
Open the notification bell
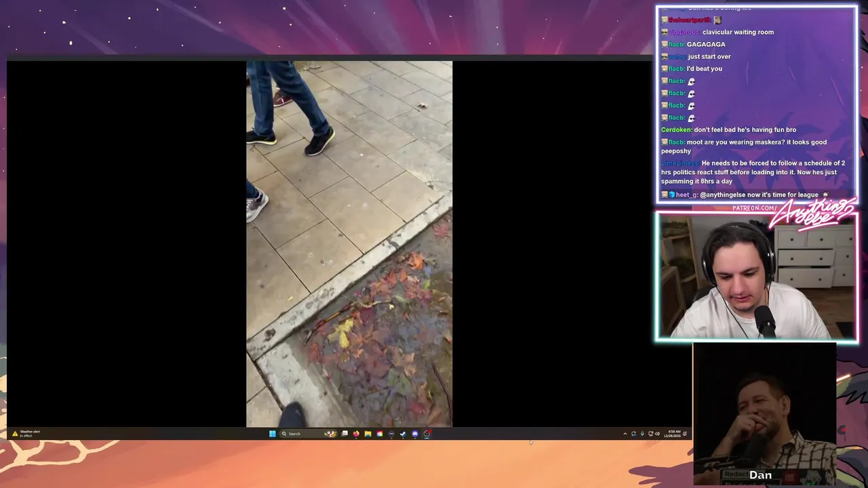[x=685, y=434]
